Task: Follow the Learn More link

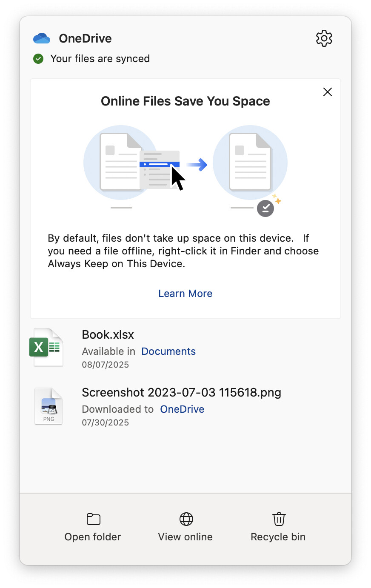Action: point(185,294)
